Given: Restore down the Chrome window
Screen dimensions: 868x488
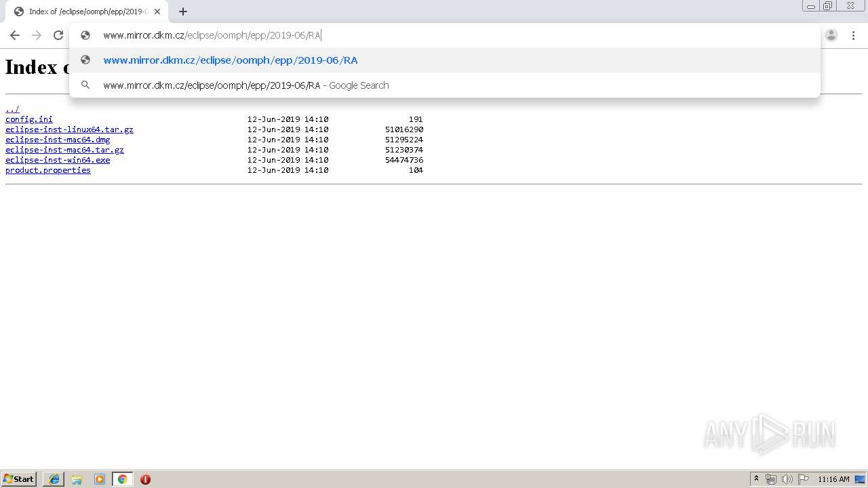Looking at the screenshot, I should click(x=828, y=6).
